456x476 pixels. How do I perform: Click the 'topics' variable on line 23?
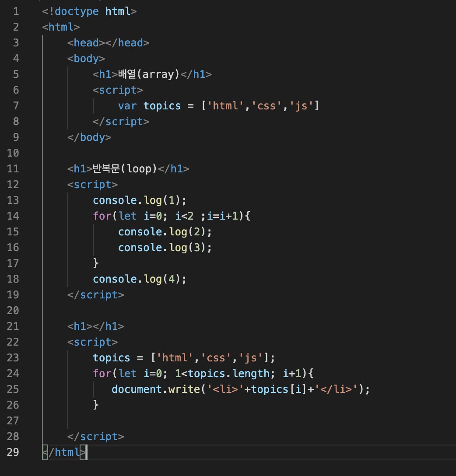pos(112,358)
